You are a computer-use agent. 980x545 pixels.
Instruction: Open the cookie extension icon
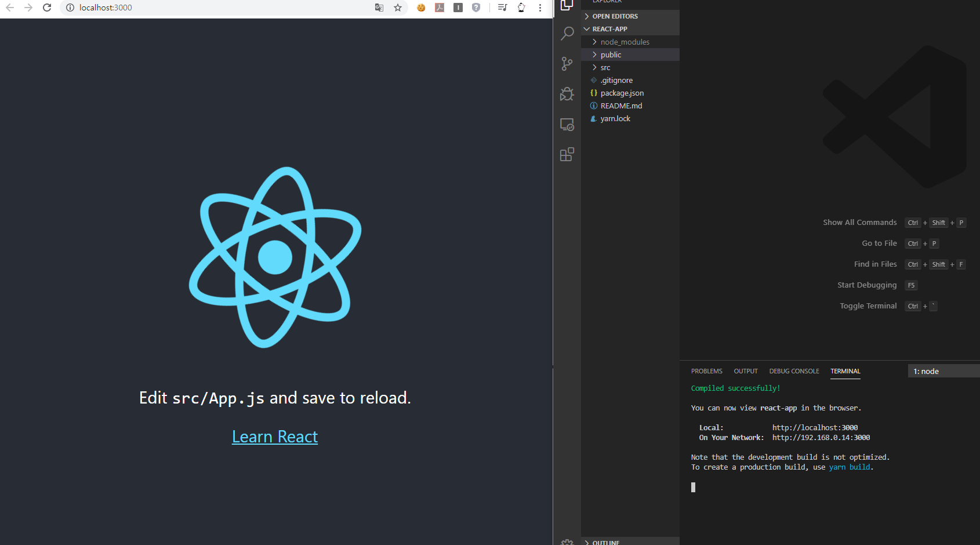point(421,8)
